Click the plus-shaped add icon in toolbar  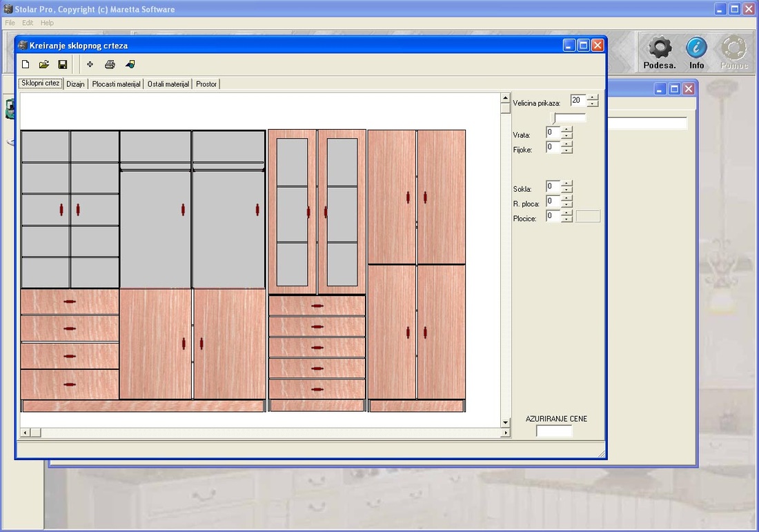point(90,65)
